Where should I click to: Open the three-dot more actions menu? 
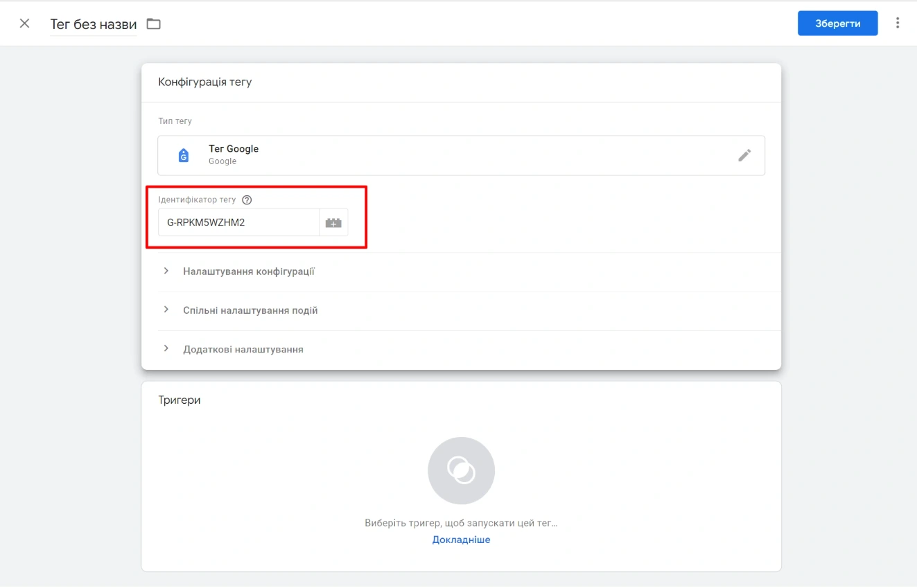click(898, 23)
